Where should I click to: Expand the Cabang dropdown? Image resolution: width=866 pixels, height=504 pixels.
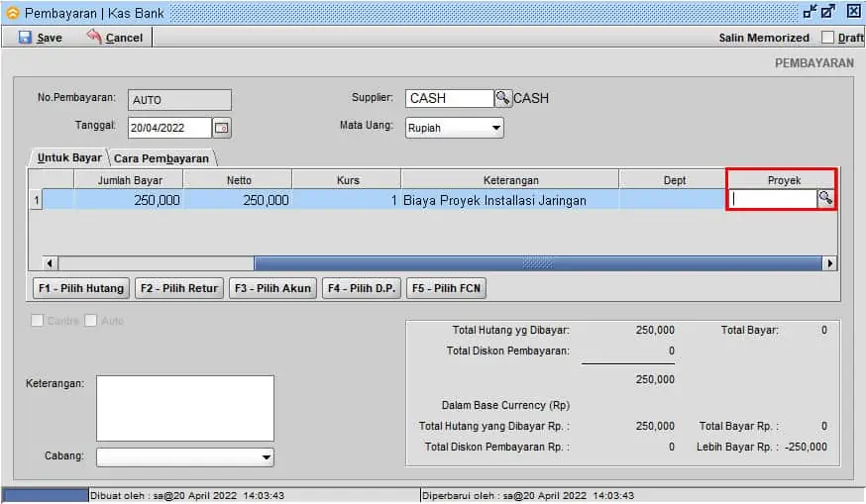[266, 457]
